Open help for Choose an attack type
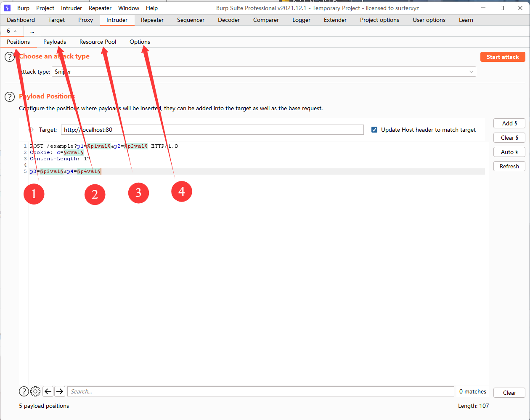 point(10,57)
